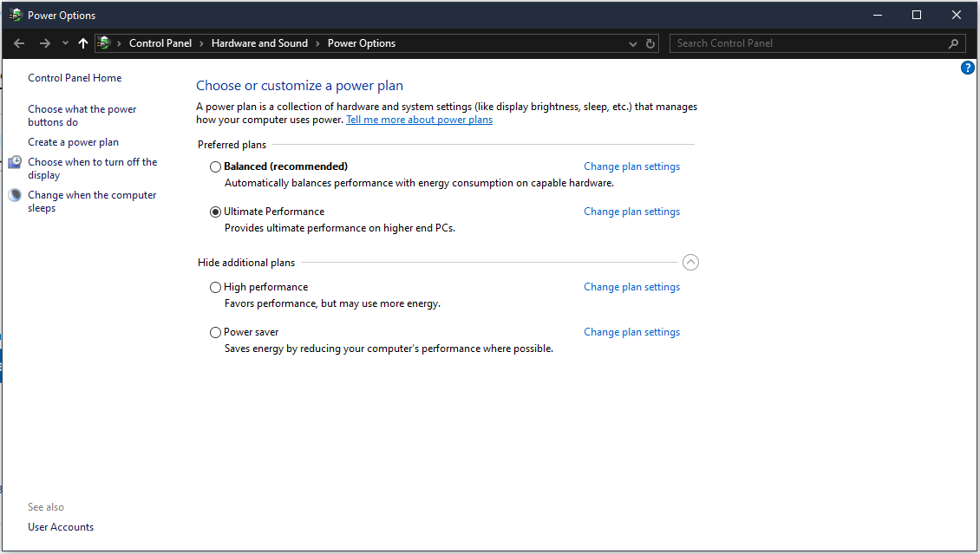
Task: Click the Power Options title bar icon
Action: 16,15
